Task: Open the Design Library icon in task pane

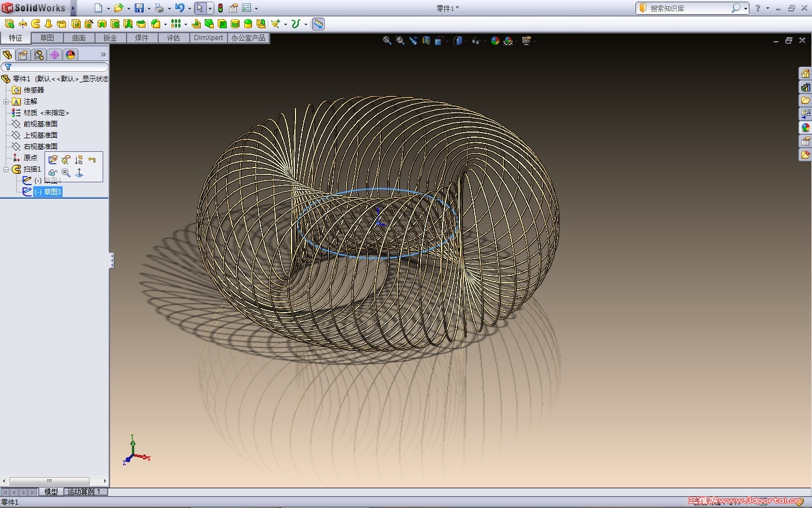Action: (x=805, y=87)
